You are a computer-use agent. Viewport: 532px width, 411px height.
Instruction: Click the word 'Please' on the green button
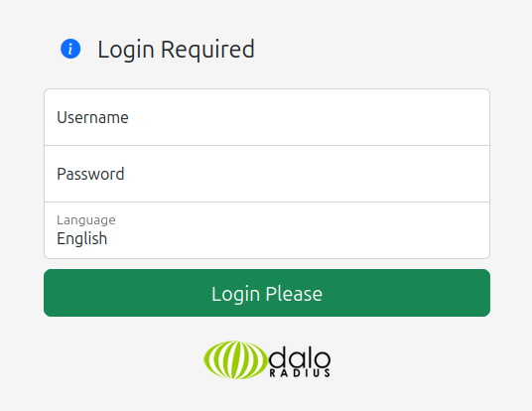click(294, 294)
